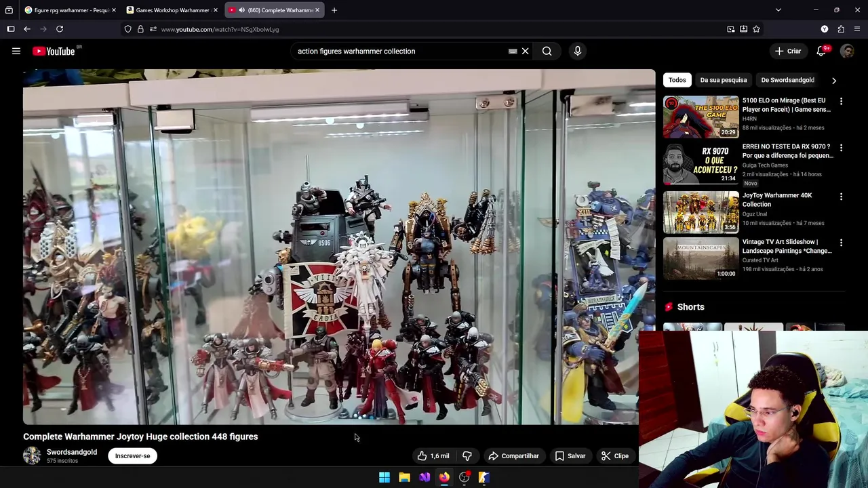The height and width of the screenshot is (488, 868).
Task: Select the Da sua pesquisa chip
Action: tap(723, 80)
